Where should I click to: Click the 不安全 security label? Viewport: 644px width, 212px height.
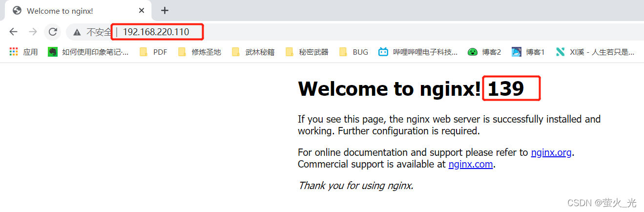pyautogui.click(x=99, y=32)
